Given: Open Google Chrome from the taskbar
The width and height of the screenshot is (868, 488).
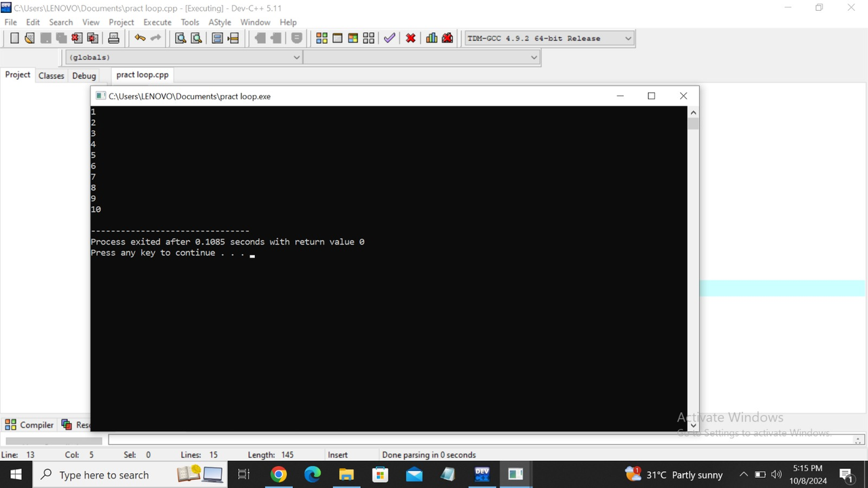Looking at the screenshot, I should (278, 474).
